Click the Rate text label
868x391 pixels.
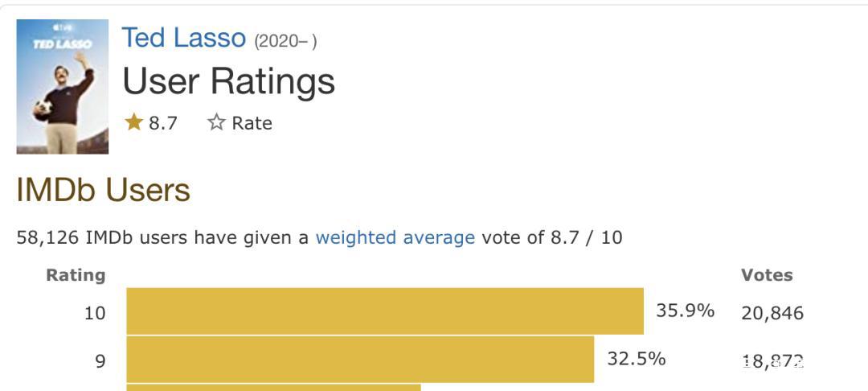pos(252,123)
